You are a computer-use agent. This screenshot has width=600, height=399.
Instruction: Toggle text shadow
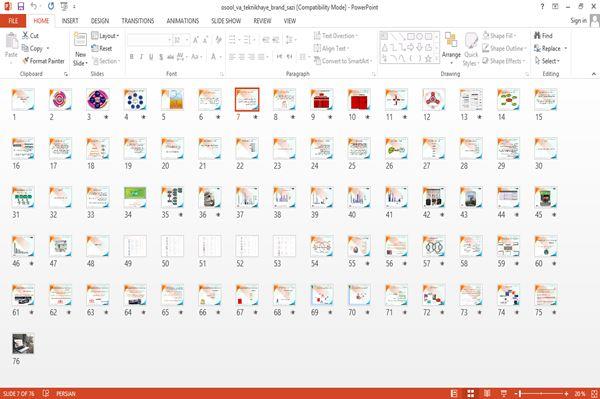click(x=161, y=57)
